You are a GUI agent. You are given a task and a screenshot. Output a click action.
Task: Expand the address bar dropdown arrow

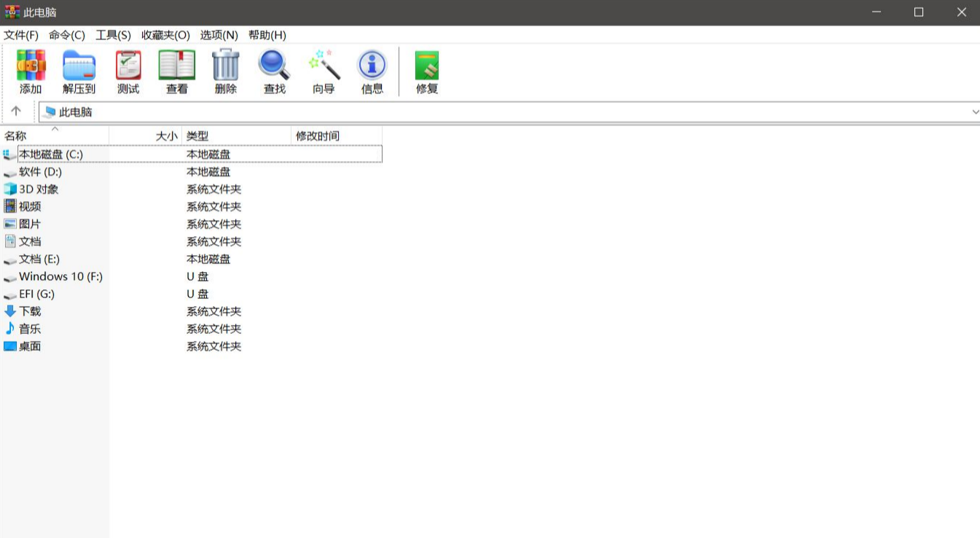pos(975,112)
